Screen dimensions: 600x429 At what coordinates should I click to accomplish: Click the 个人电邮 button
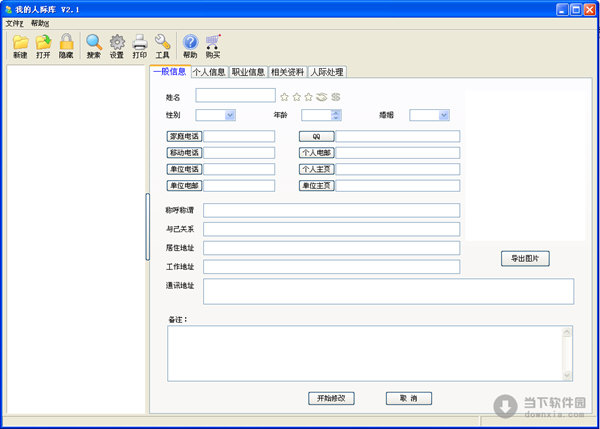click(316, 153)
